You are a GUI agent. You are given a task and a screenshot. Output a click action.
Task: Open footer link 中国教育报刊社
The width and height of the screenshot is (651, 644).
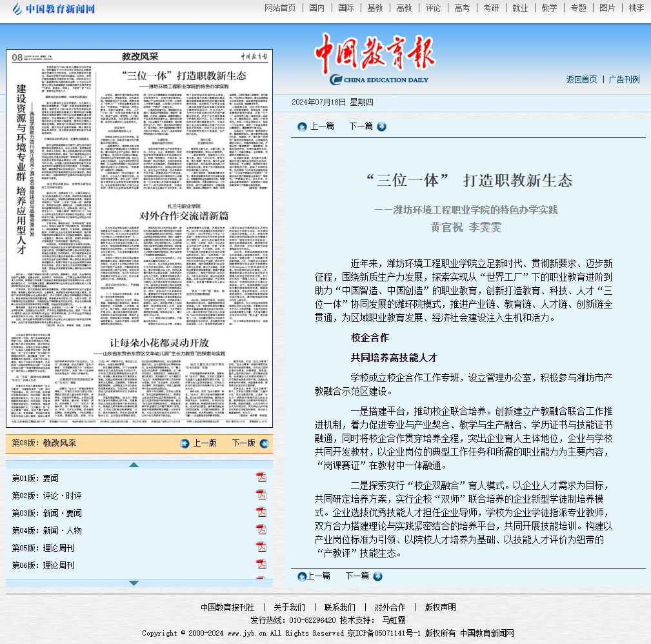point(228,607)
